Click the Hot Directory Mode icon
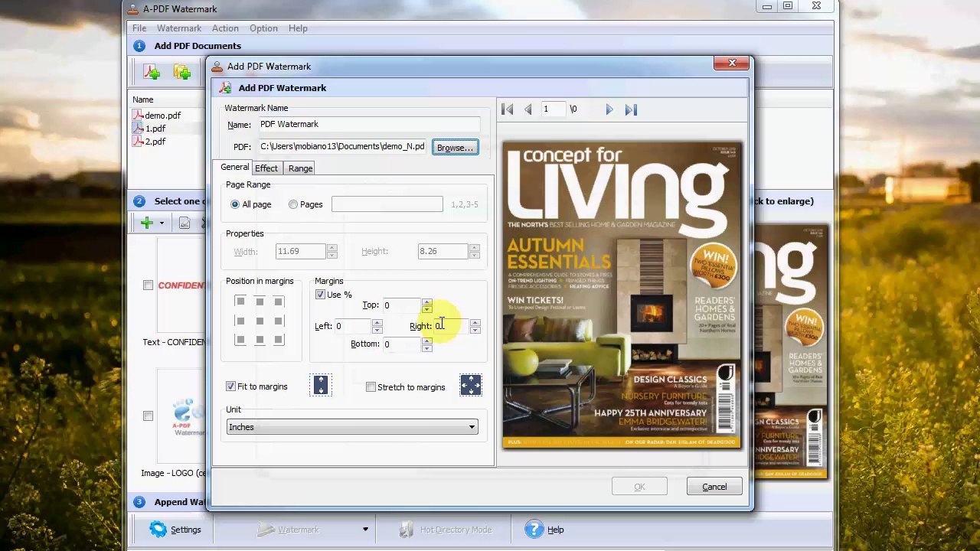The width and height of the screenshot is (980, 551). point(406,530)
